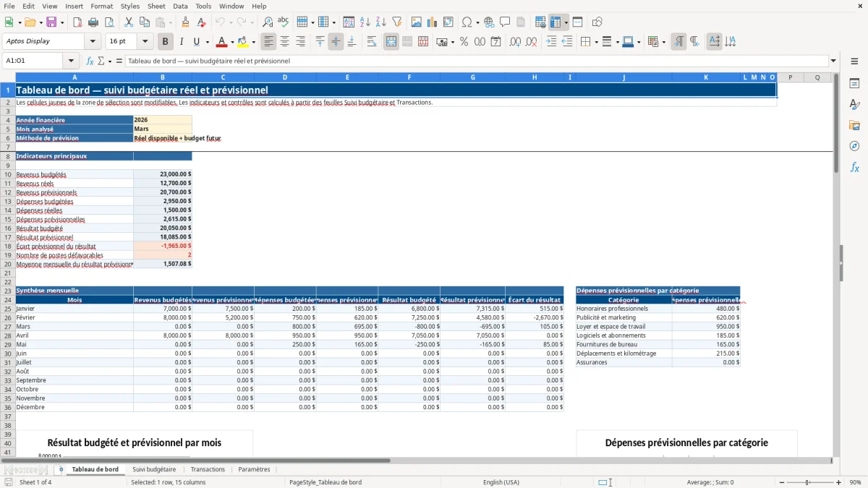
Task: Click the Sort Descending icon
Action: click(380, 22)
